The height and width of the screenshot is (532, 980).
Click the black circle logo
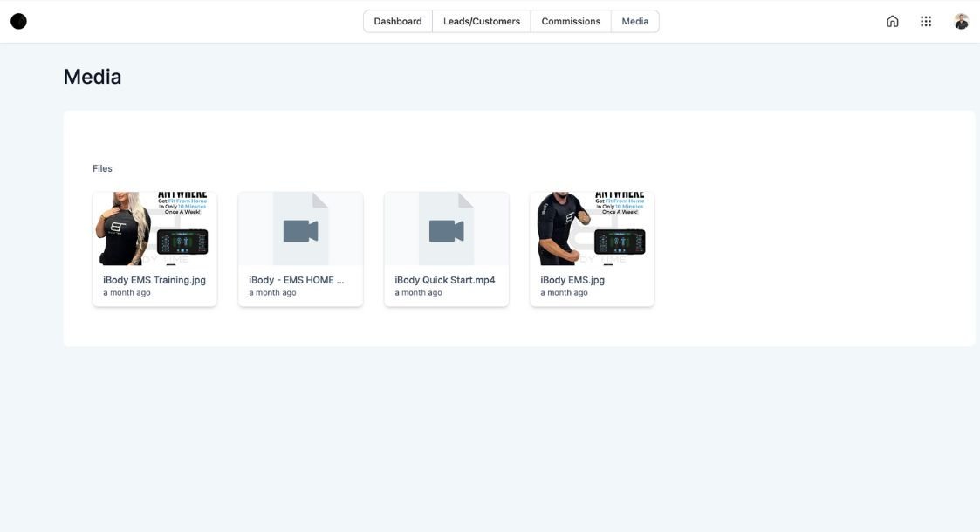(18, 21)
